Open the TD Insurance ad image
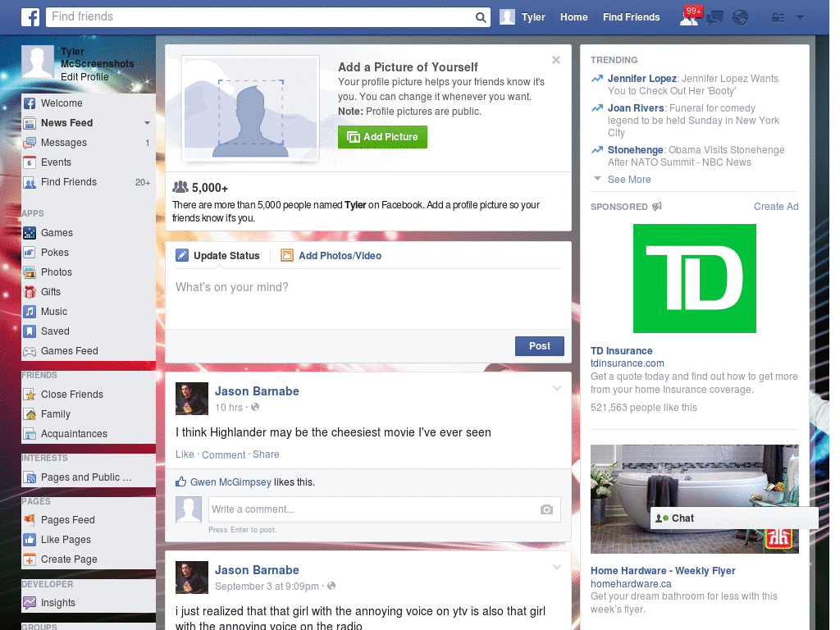This screenshot has width=840, height=630. tap(694, 279)
